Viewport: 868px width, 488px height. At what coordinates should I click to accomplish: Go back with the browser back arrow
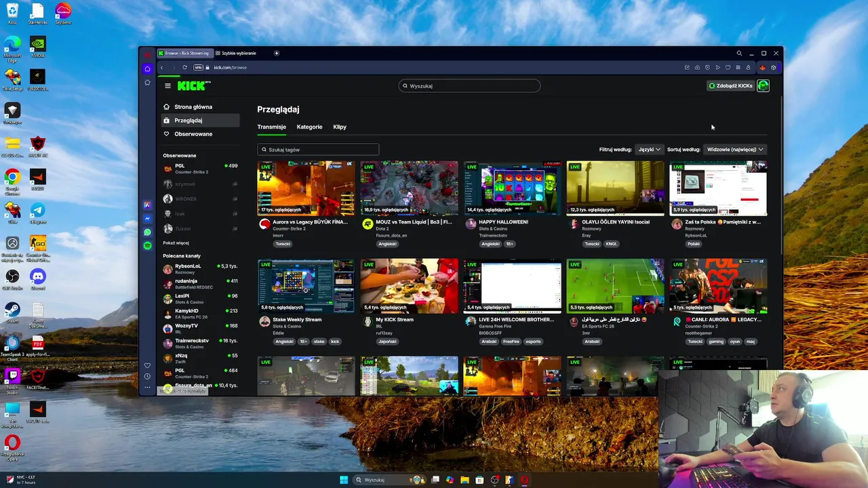[x=161, y=67]
